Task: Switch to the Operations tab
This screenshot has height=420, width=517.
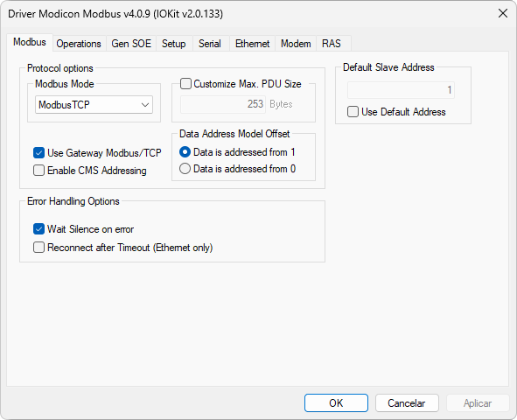Action: [79, 44]
